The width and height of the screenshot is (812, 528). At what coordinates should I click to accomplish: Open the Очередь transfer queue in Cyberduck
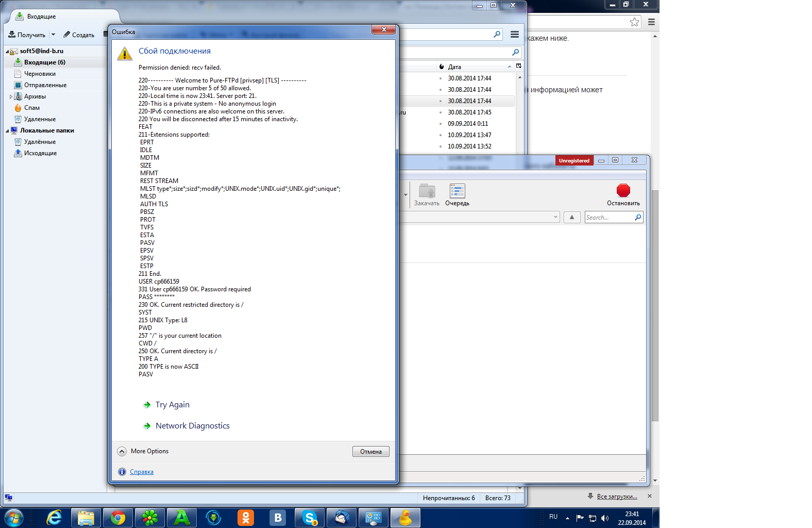coord(457,195)
